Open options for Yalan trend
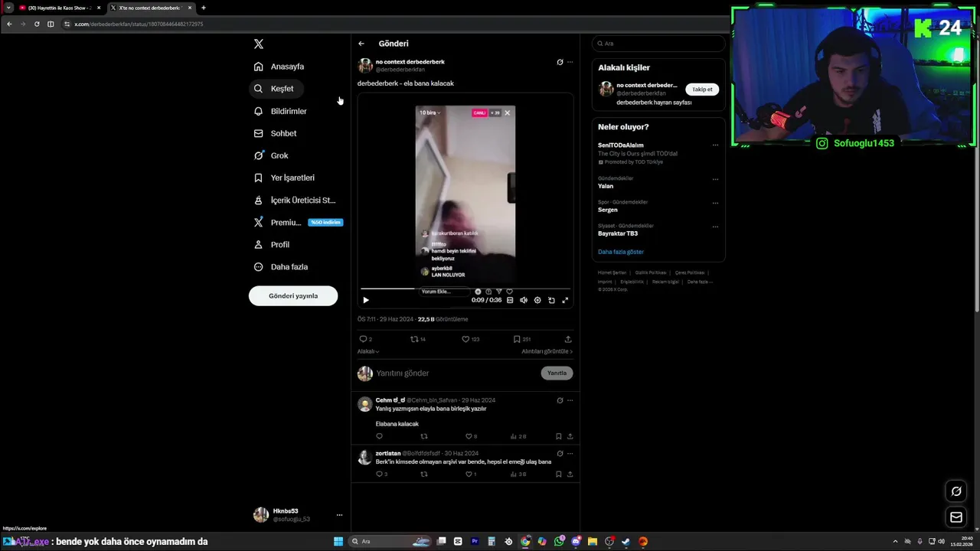980x551 pixels. point(715,180)
